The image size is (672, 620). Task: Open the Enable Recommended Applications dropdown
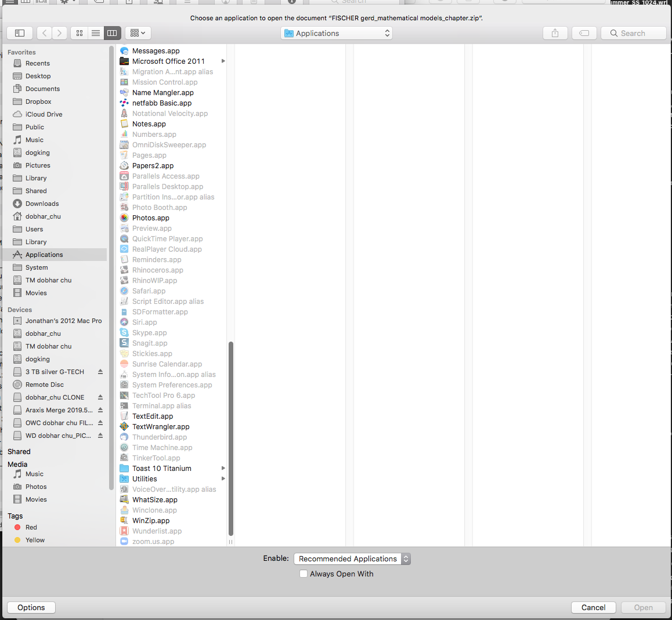(352, 559)
